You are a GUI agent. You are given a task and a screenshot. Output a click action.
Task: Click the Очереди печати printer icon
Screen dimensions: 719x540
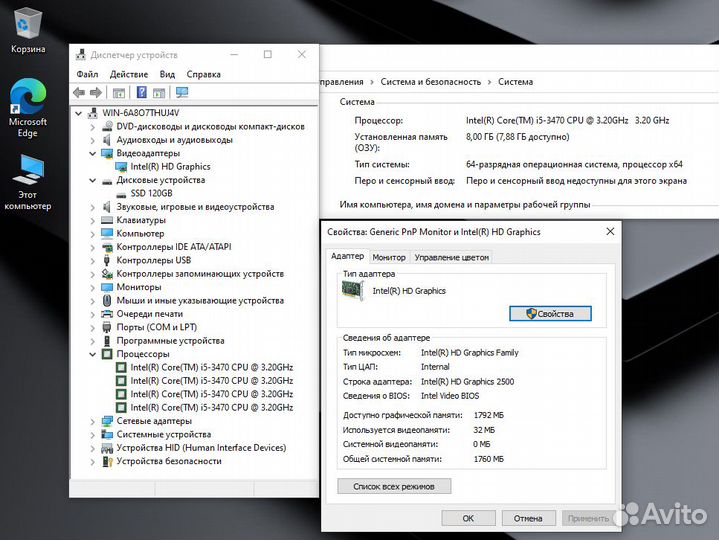pos(107,314)
